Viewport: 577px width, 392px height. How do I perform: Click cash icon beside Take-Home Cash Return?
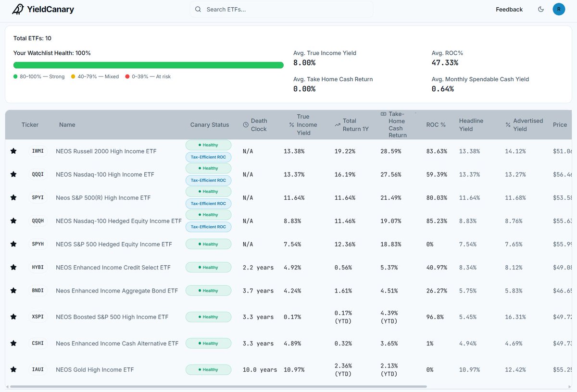383,114
